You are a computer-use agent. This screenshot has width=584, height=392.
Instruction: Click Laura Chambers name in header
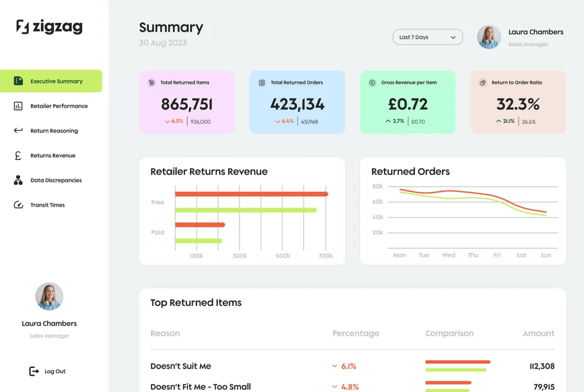[x=536, y=32]
